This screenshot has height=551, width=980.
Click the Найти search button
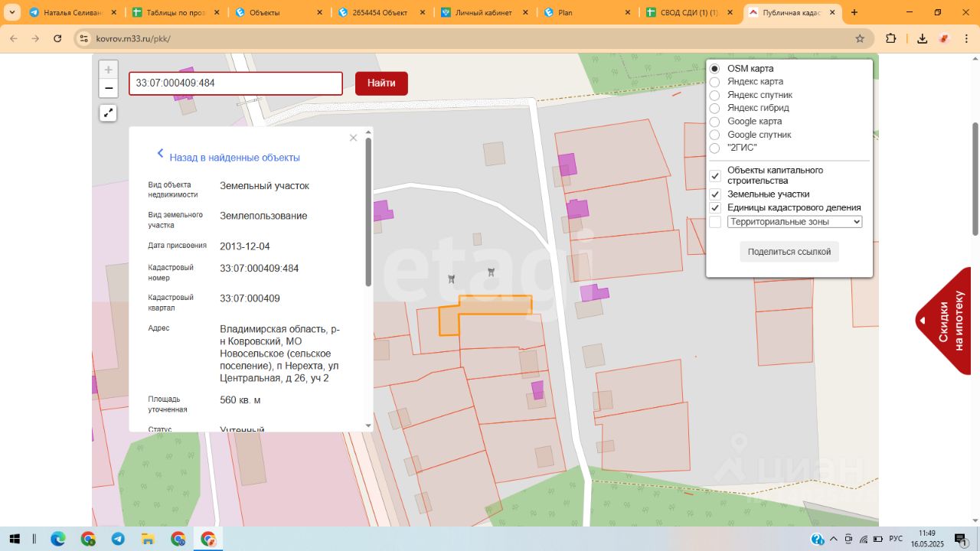tap(381, 83)
